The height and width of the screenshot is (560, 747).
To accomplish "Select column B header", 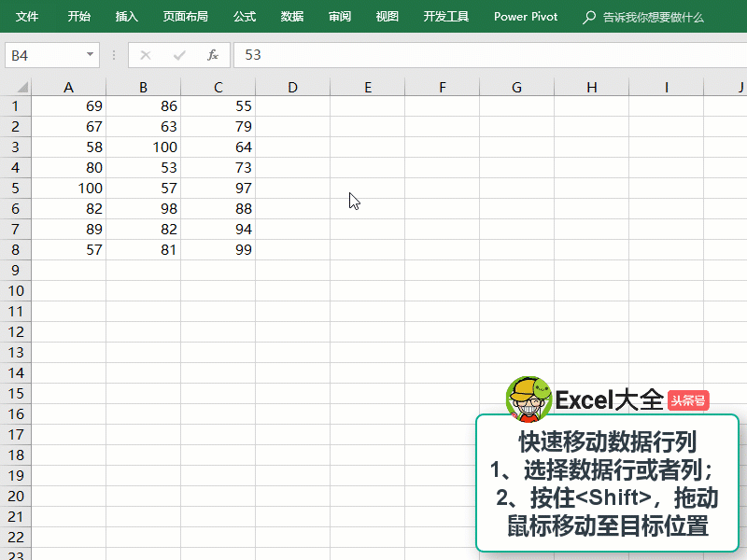I will (143, 88).
